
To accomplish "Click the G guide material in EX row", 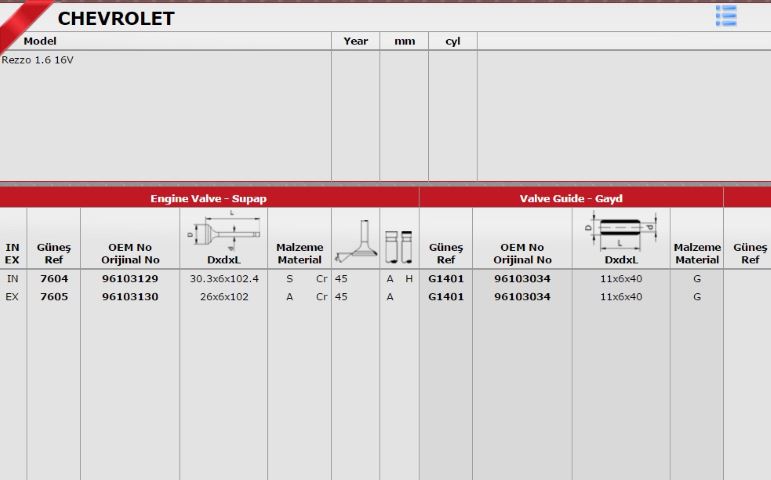I will click(x=697, y=297).
